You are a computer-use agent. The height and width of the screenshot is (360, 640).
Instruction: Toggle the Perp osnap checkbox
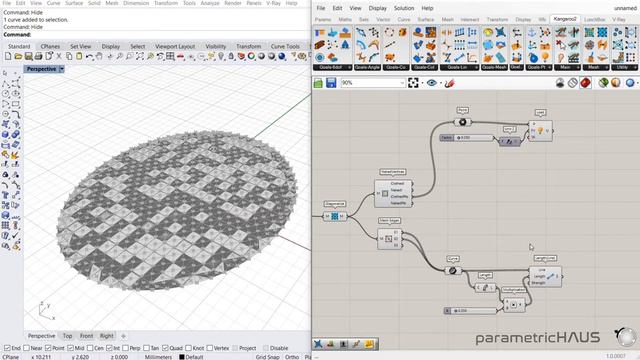[x=126, y=348]
